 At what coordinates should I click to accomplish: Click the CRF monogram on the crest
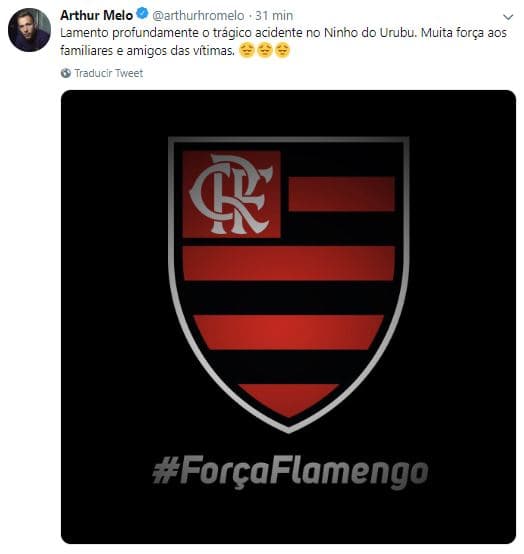231,194
